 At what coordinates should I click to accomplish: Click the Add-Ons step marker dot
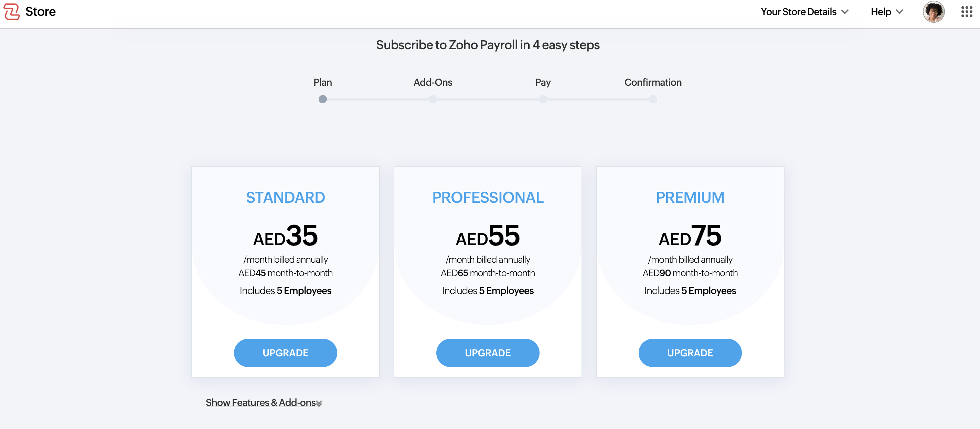[433, 99]
